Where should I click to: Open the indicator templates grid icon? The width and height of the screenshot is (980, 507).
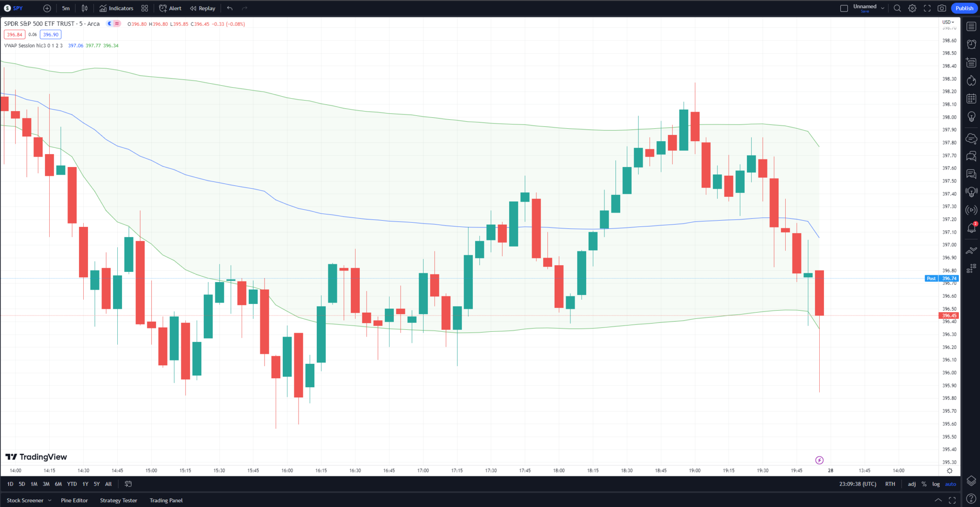[145, 8]
